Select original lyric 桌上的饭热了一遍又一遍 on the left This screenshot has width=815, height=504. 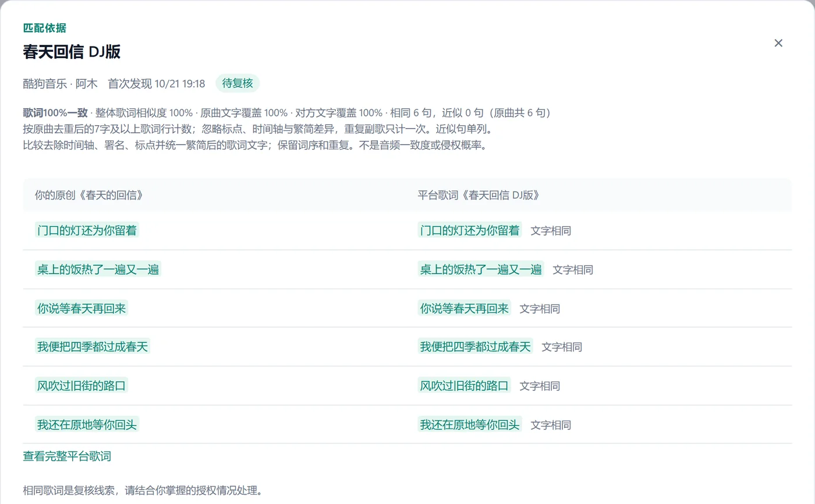tap(98, 269)
